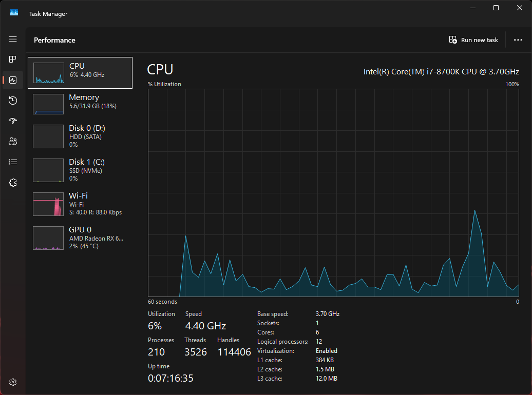The image size is (532, 395).
Task: Click the Performance page heading
Action: click(54, 40)
